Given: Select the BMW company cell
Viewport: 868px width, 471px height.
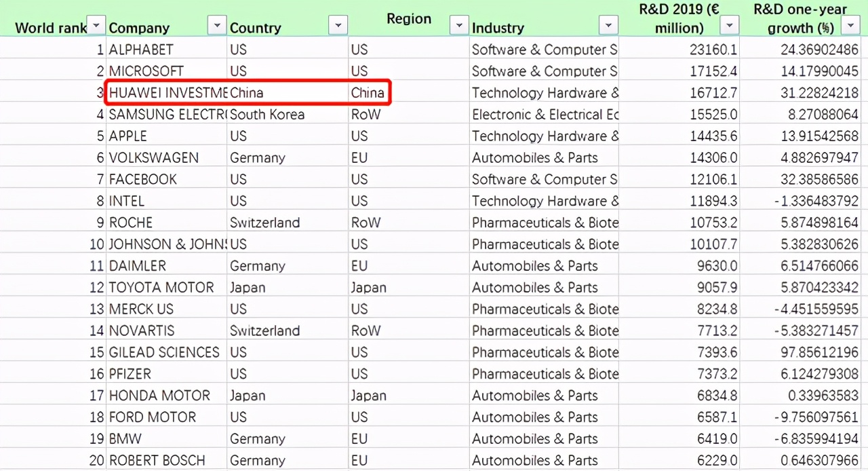Looking at the screenshot, I should 167,439.
